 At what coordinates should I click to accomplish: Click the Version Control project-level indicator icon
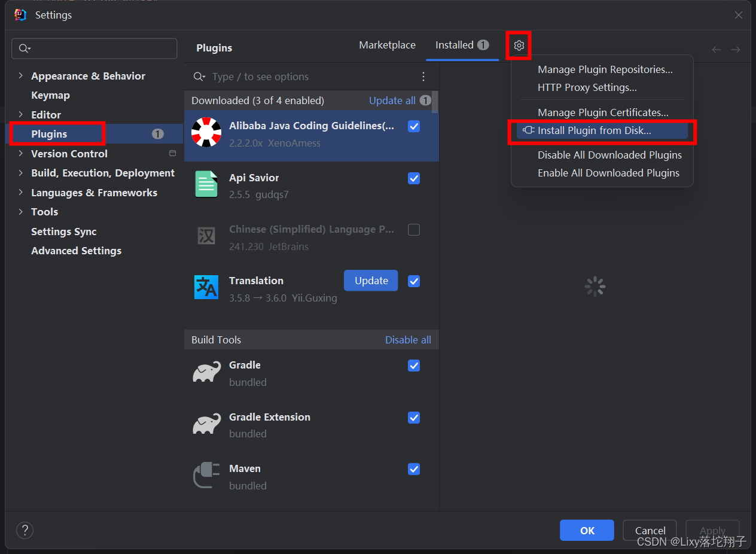172,153
